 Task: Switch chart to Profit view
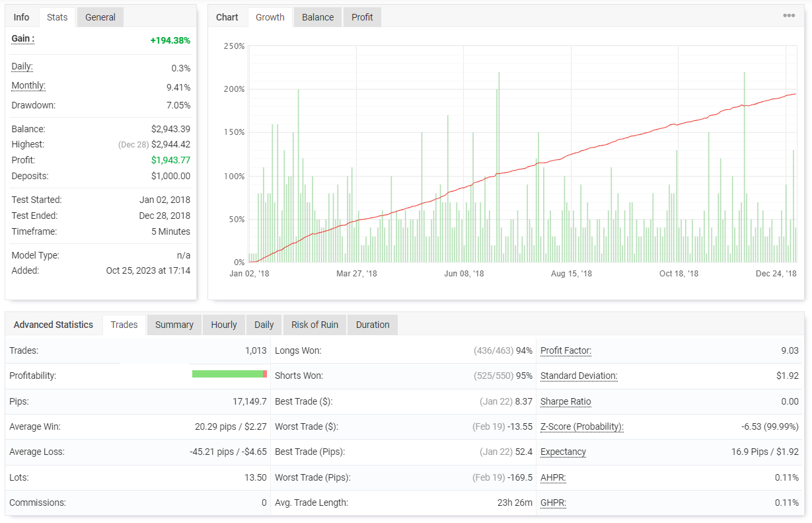point(362,17)
